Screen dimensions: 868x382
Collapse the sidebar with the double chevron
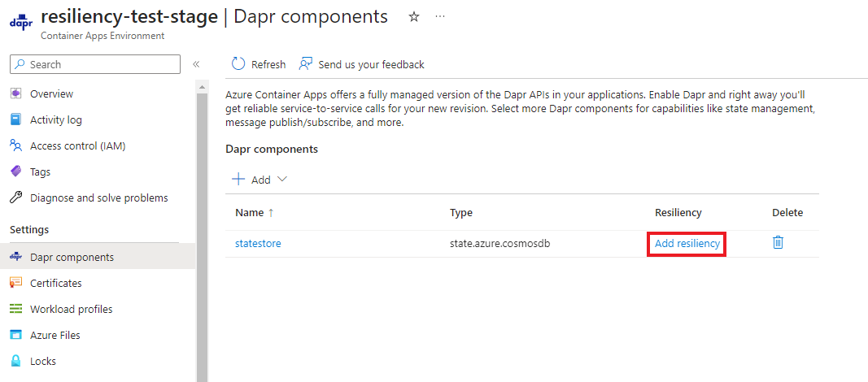(196, 64)
